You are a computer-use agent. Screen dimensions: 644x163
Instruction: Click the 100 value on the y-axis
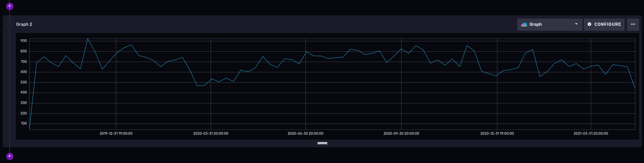click(x=23, y=124)
